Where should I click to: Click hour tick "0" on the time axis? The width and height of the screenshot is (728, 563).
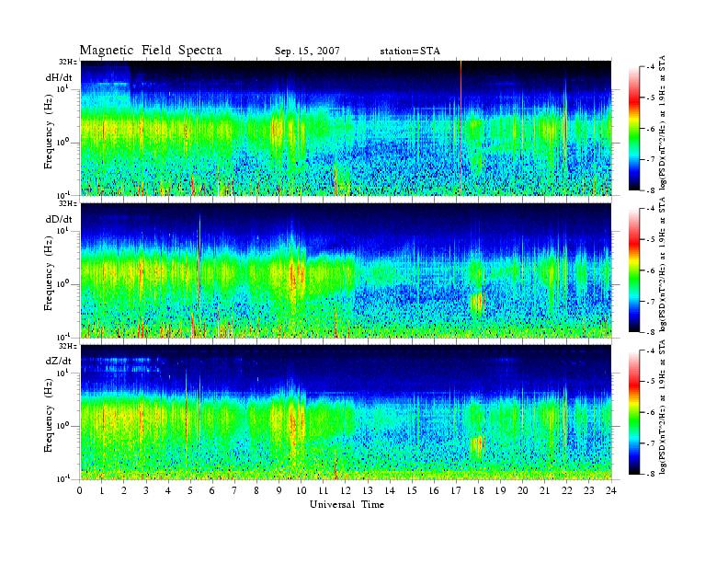tap(80, 491)
